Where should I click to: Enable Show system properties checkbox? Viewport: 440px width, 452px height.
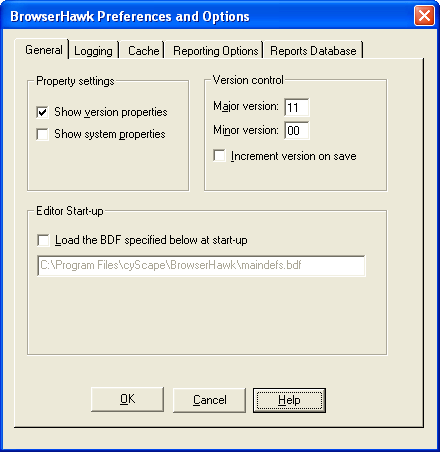42,134
